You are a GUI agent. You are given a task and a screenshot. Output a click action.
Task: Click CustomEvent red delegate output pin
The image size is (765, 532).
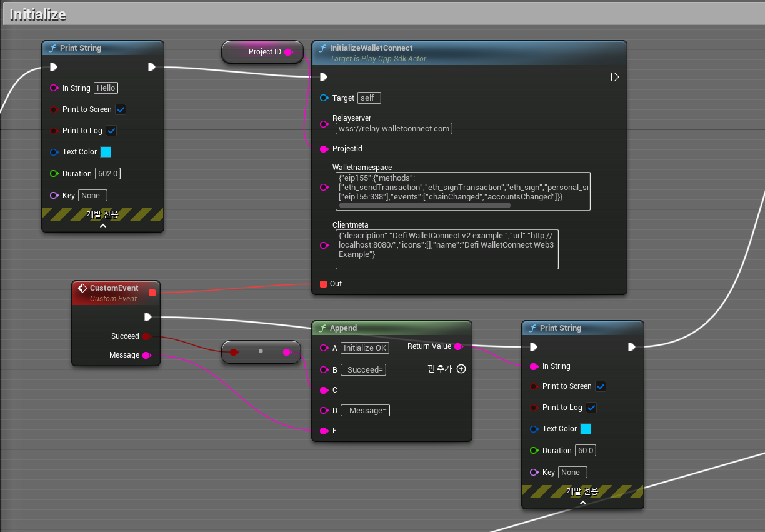pos(152,293)
